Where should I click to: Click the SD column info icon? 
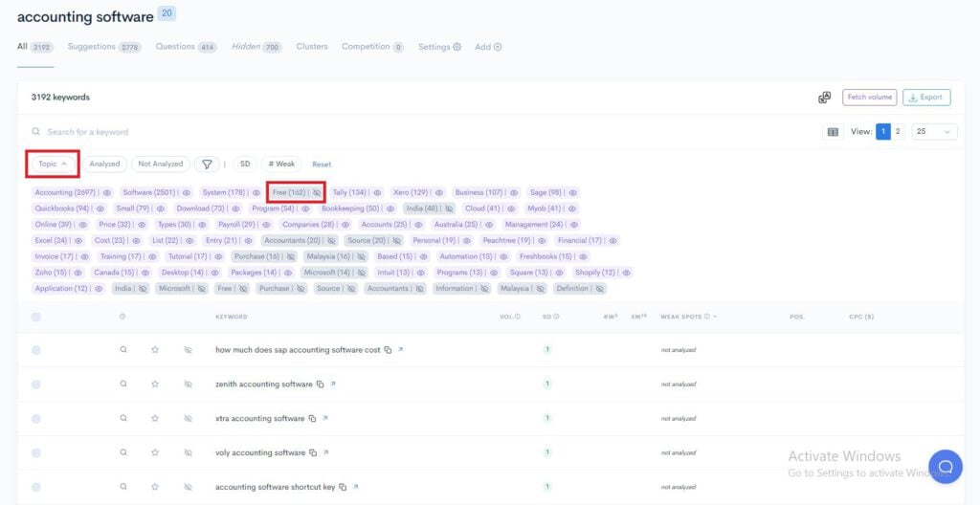coord(556,317)
